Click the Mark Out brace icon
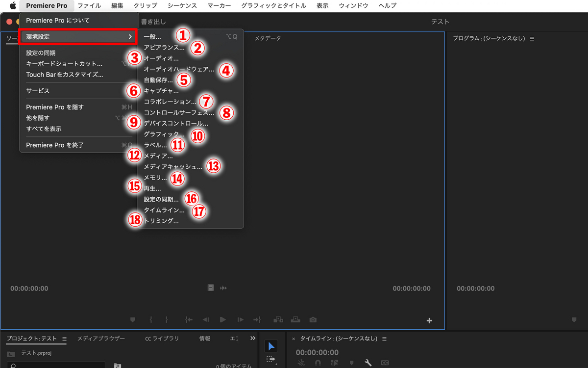588x368 pixels. pos(167,319)
